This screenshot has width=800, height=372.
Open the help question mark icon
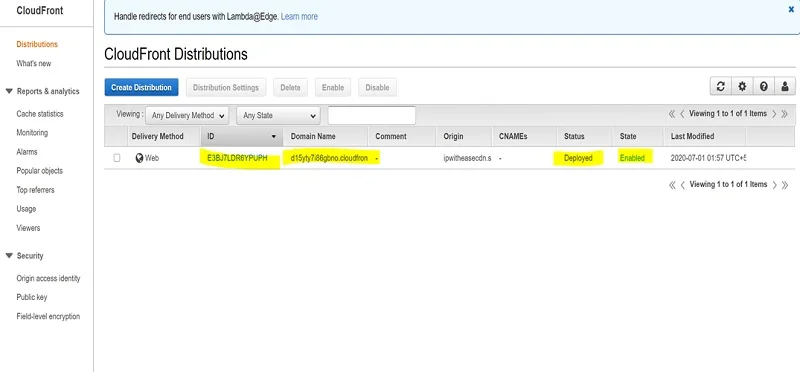tap(763, 87)
